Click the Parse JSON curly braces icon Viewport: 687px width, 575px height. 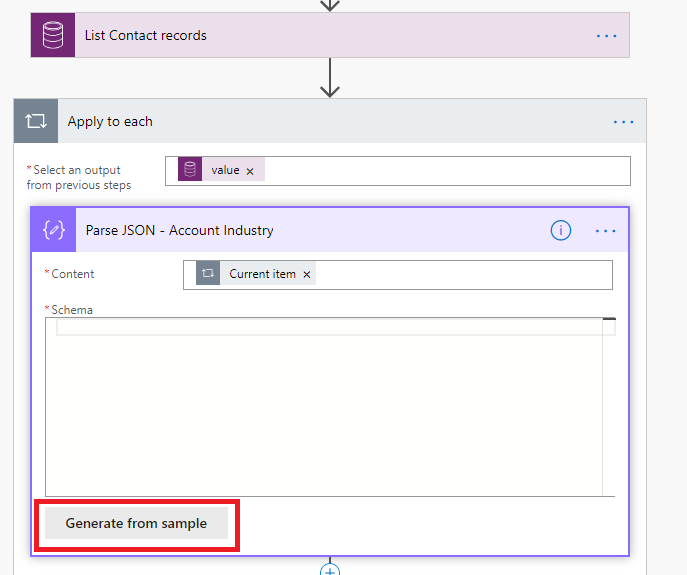click(x=53, y=230)
